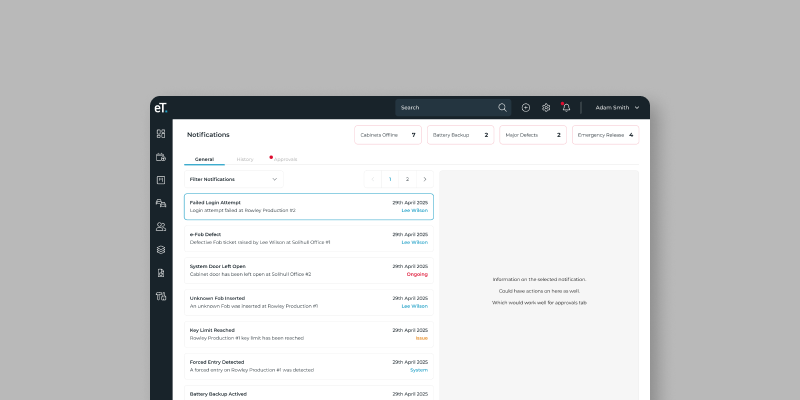Select the Key Limit Reached notification

coord(309,334)
